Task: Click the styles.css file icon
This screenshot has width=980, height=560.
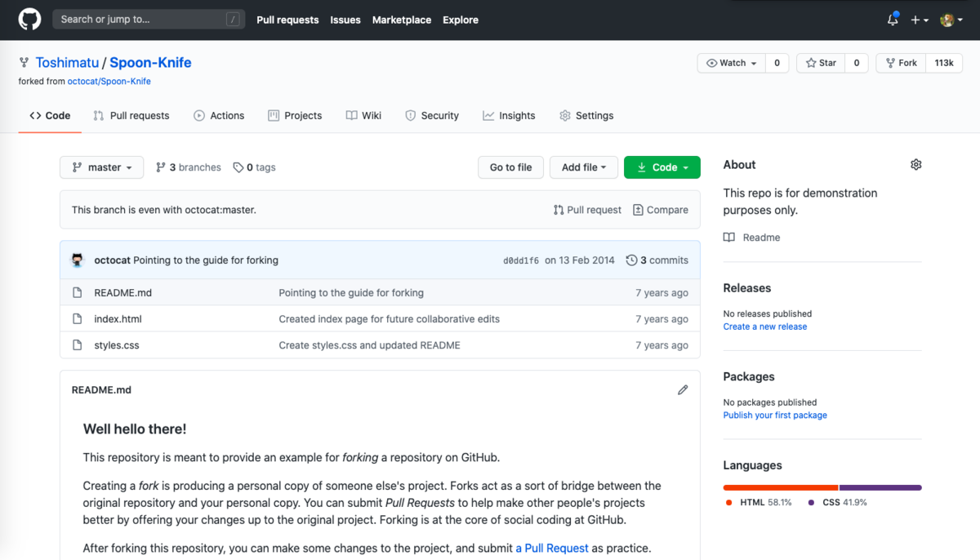Action: tap(78, 345)
